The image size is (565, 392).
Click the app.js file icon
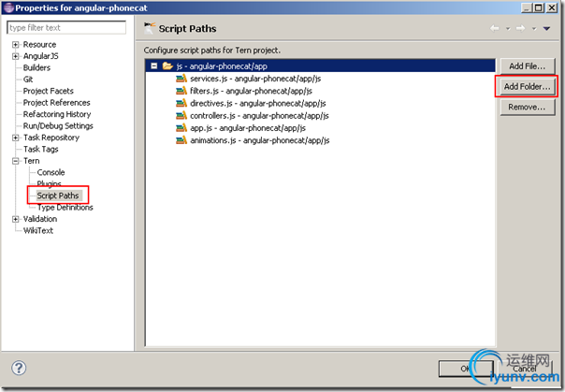coord(181,127)
